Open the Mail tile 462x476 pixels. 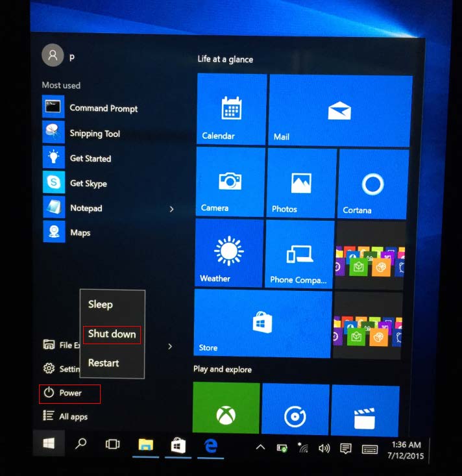click(x=341, y=110)
